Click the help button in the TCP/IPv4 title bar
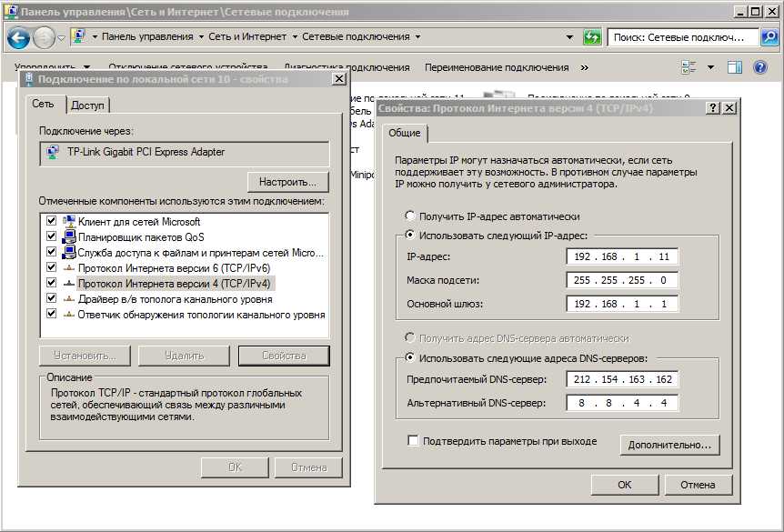784x532 pixels. click(x=713, y=107)
